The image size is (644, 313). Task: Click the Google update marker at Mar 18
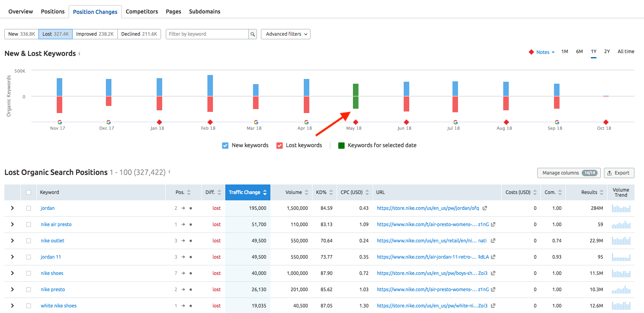click(x=256, y=122)
